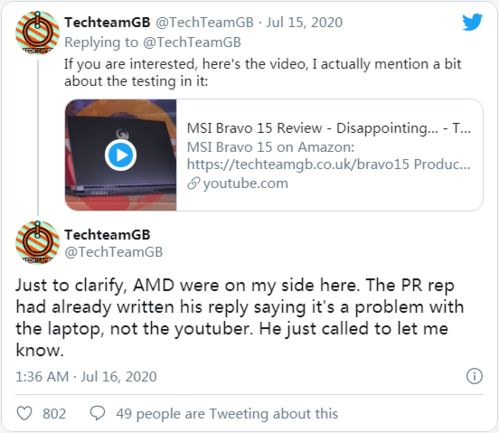Open the @TechTeamGB handle under main tweet name
Viewport: 499px width, 433px height.
(x=114, y=252)
